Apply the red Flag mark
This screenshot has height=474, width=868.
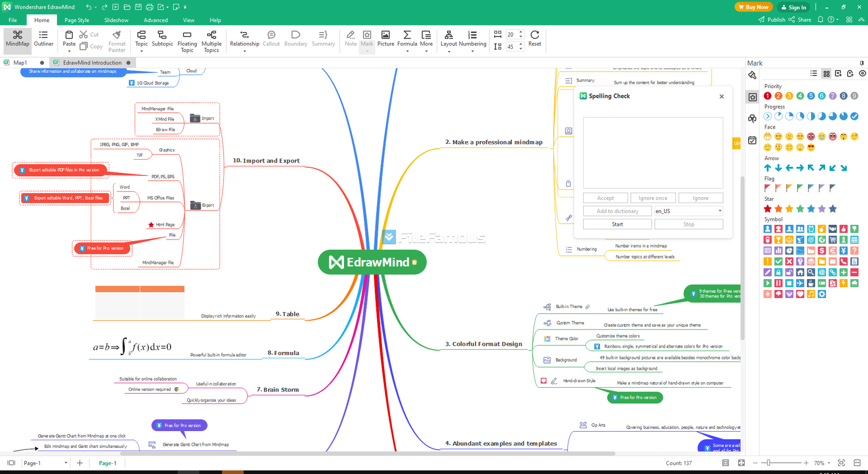pos(768,188)
